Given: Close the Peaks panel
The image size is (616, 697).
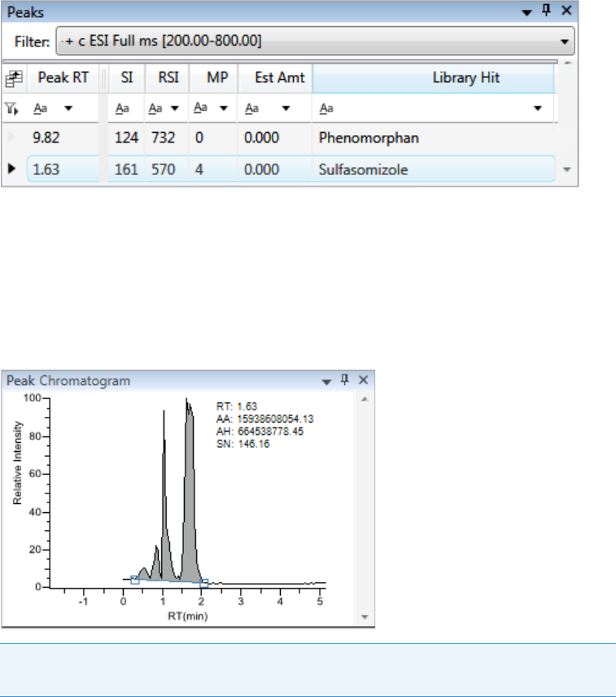Looking at the screenshot, I should click(x=566, y=11).
